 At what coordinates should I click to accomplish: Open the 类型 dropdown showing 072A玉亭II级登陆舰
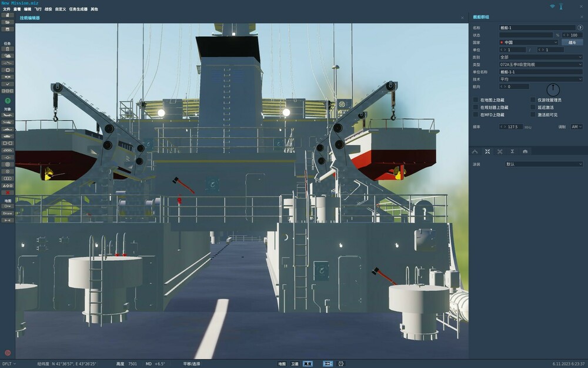(x=541, y=65)
